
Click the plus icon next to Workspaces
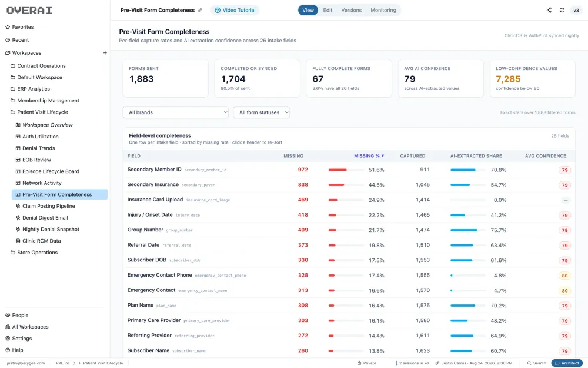pos(105,53)
